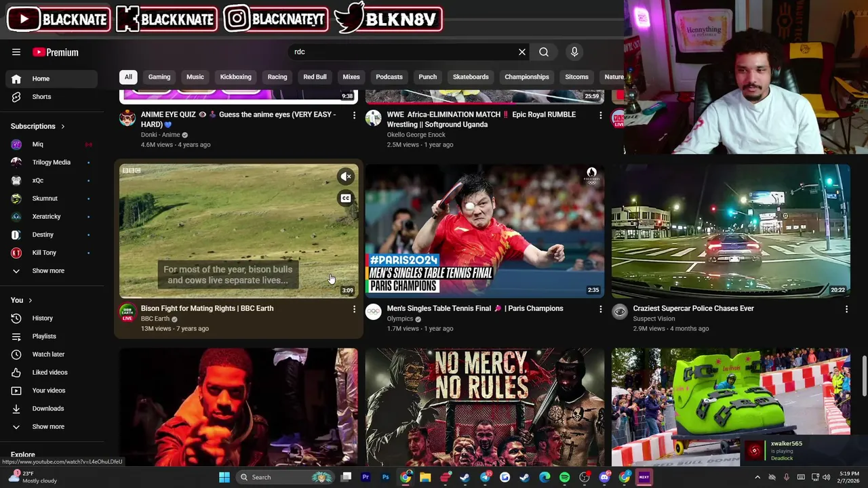
Task: Open options menu for Bison Fight video
Action: (354, 309)
